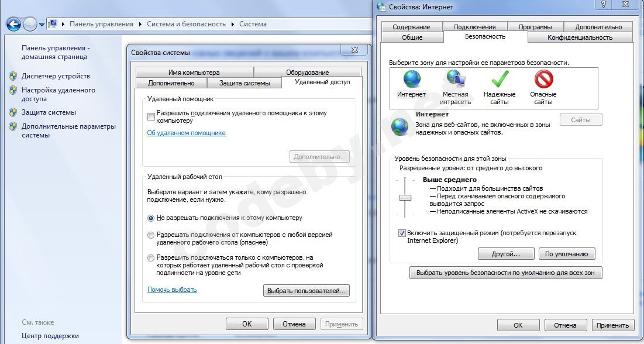Select Разрешать подключения с любой версией option
This screenshot has width=644, height=344.
click(x=151, y=235)
